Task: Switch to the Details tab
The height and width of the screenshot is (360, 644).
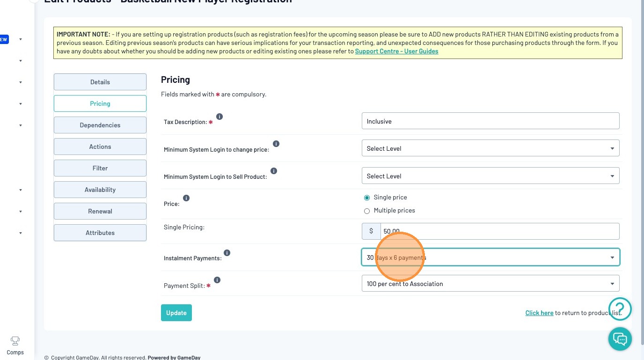Action: pyautogui.click(x=100, y=82)
